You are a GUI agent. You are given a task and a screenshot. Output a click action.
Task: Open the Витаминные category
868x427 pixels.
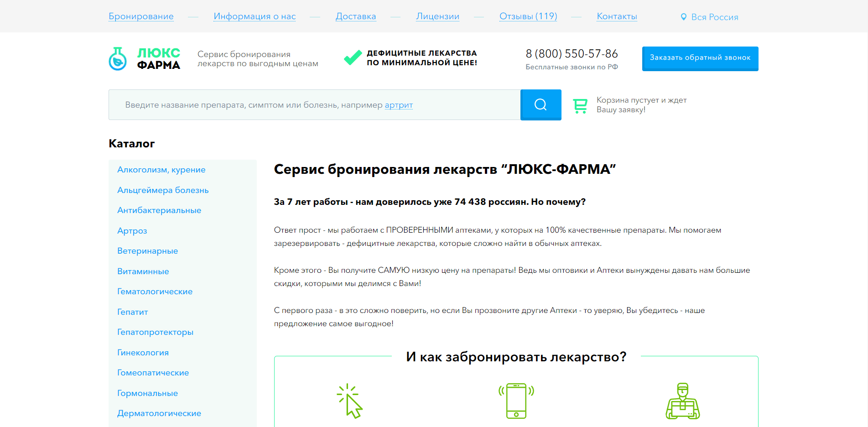coord(143,271)
